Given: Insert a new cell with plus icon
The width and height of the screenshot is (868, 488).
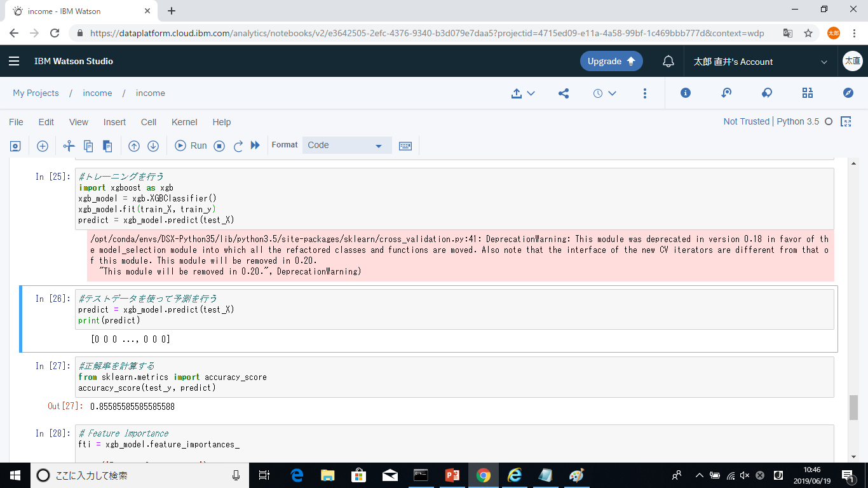Looking at the screenshot, I should [43, 146].
